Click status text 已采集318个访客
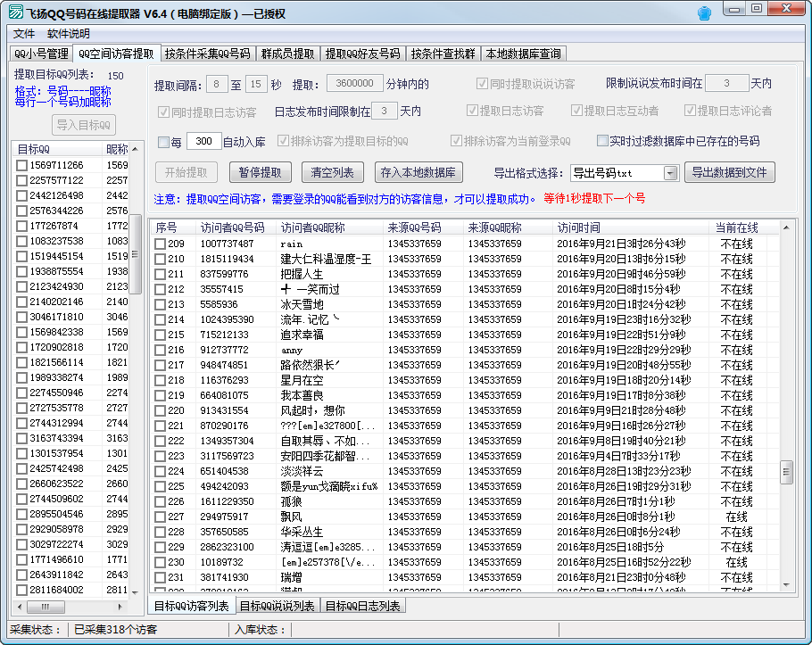 click(x=115, y=630)
